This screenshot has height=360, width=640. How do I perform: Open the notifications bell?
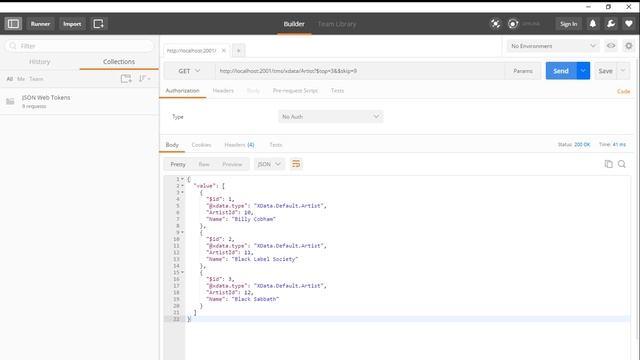tap(593, 24)
